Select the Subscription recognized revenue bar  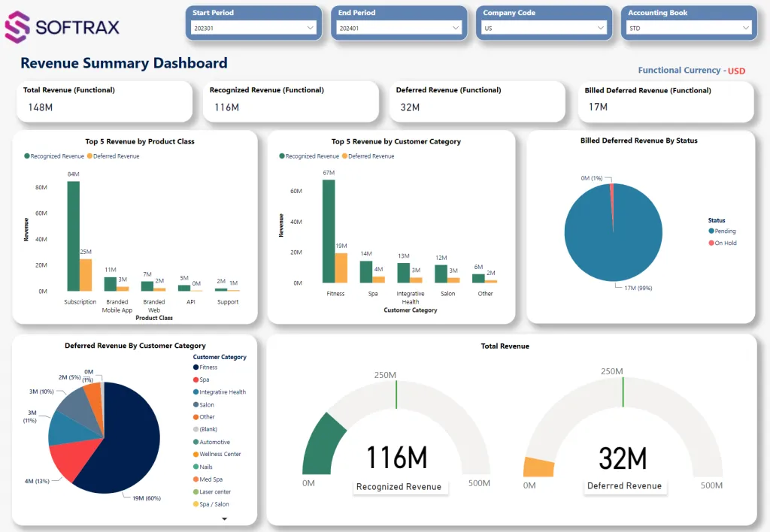[x=73, y=236]
